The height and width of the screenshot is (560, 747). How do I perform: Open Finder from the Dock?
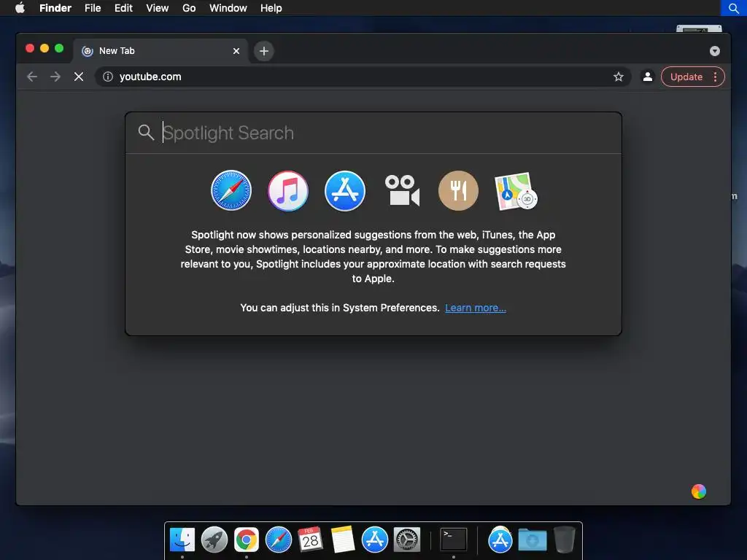(182, 540)
